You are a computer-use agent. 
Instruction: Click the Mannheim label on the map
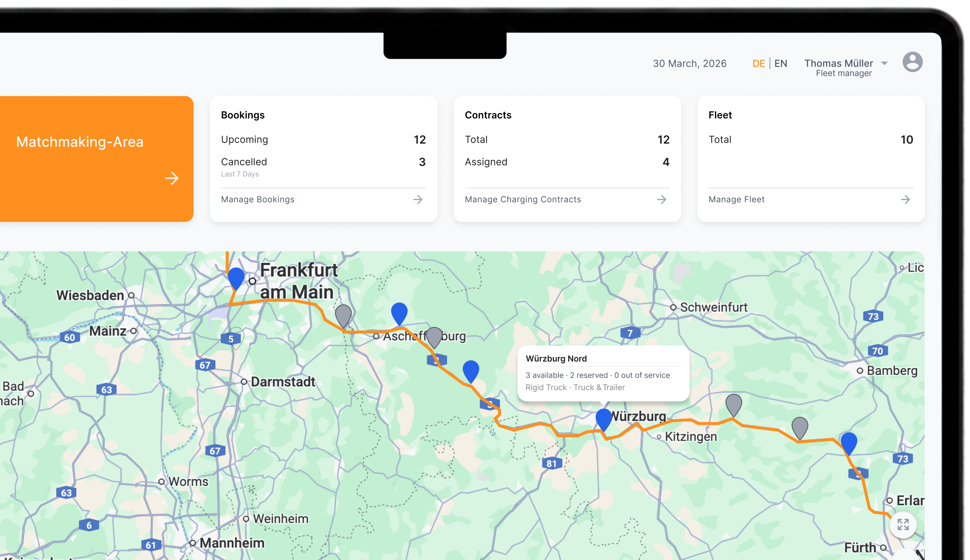232,543
